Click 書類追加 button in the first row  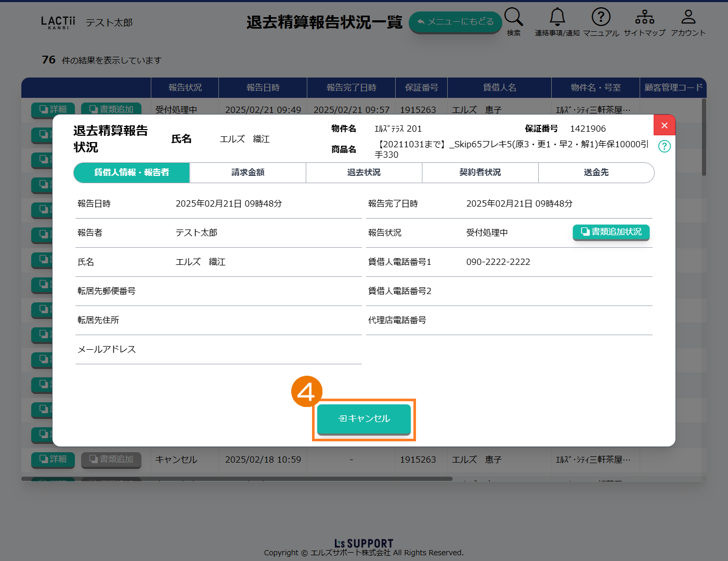pyautogui.click(x=111, y=109)
